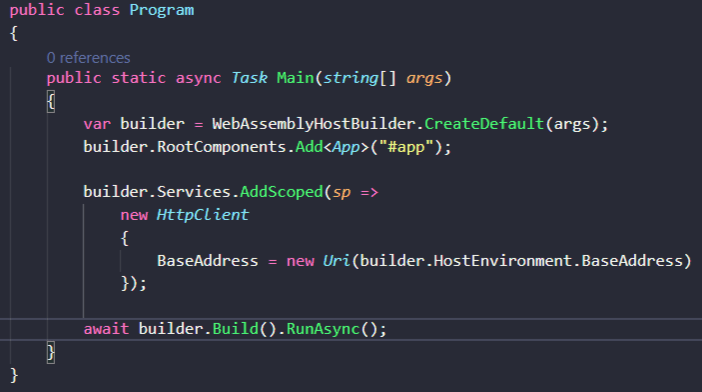Click the highlighted opening brace of Main
This screenshot has width=702, height=392.
pos(51,102)
